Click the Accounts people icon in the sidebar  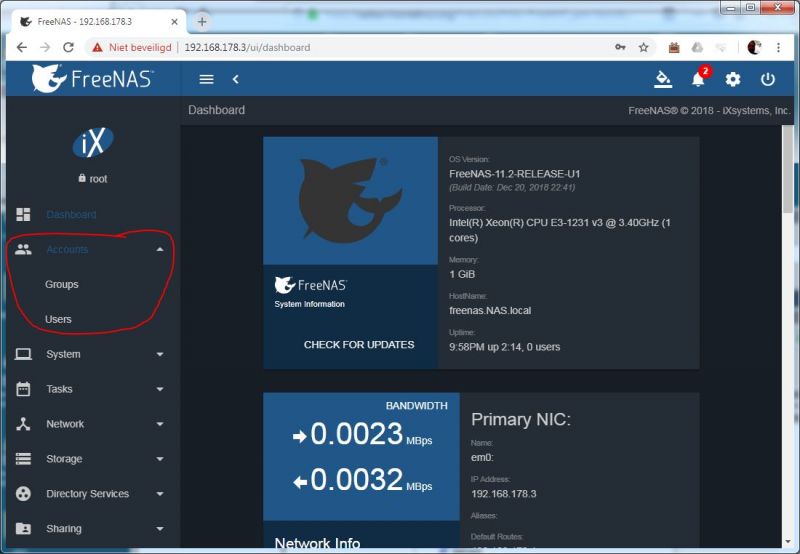(23, 249)
